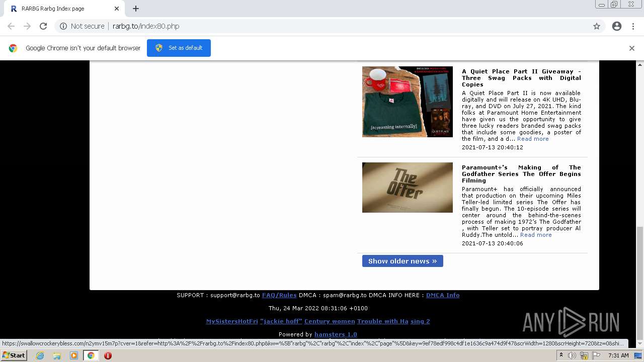Open the Windows Start menu
644x362 pixels.
(14, 355)
